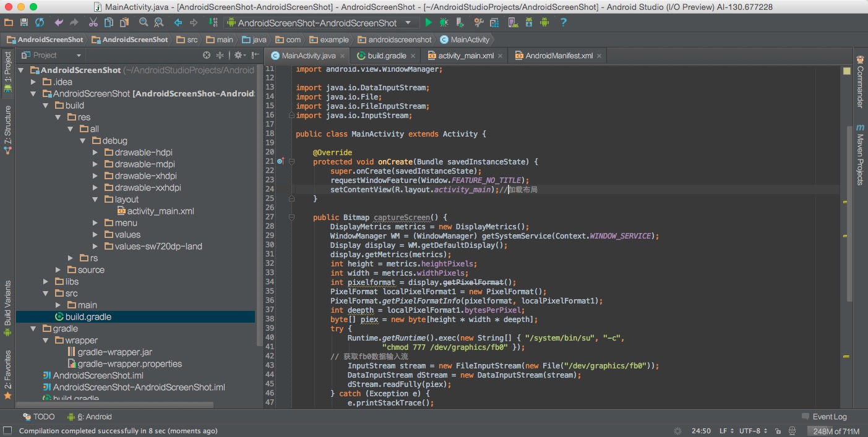868x437 pixels.
Task: Collapse the wrapper folder
Action: [x=46, y=340]
